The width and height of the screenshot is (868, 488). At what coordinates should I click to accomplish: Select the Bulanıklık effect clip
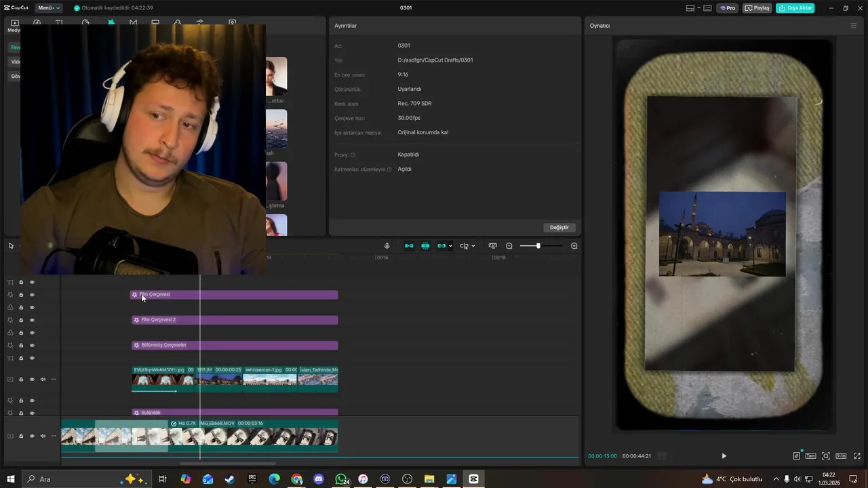pyautogui.click(x=235, y=412)
